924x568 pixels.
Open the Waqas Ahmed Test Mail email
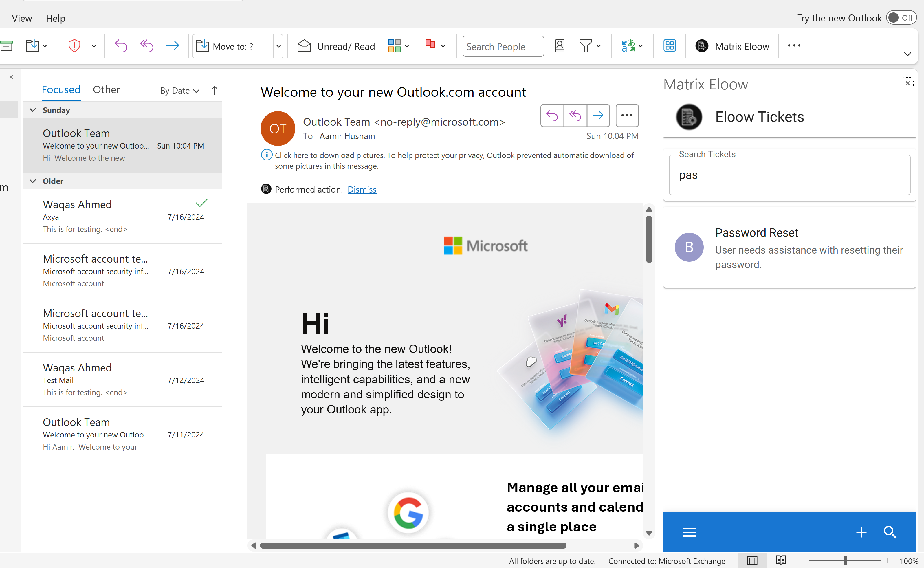click(x=122, y=380)
